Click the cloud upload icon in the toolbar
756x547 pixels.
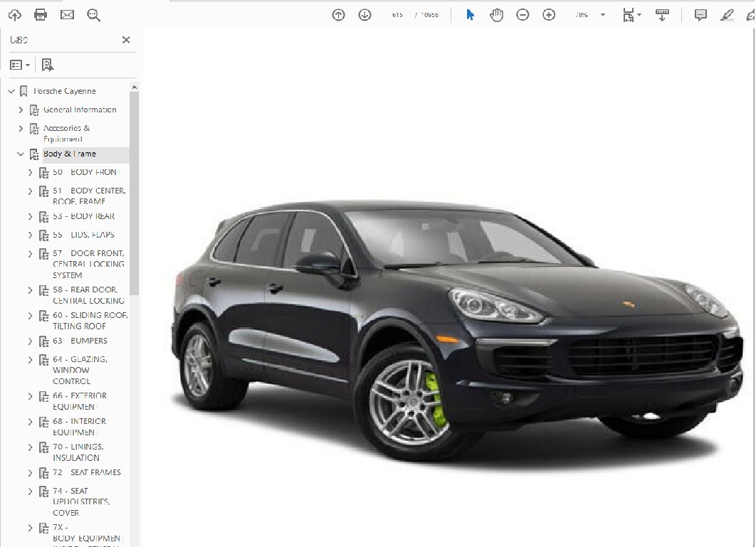pyautogui.click(x=14, y=15)
